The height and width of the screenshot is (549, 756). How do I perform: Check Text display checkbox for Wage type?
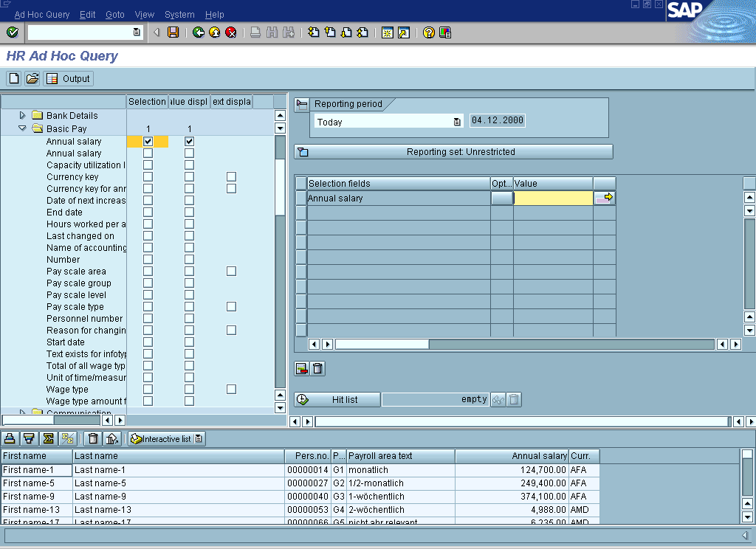coord(231,390)
